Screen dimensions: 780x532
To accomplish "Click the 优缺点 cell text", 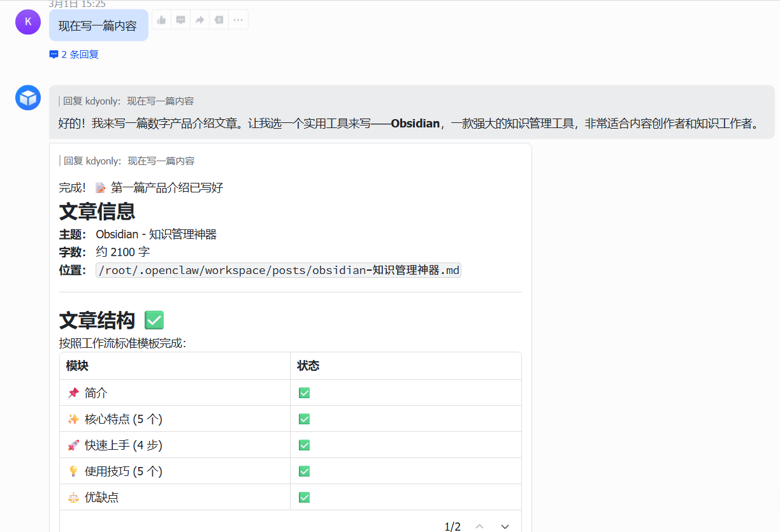I will 102,498.
